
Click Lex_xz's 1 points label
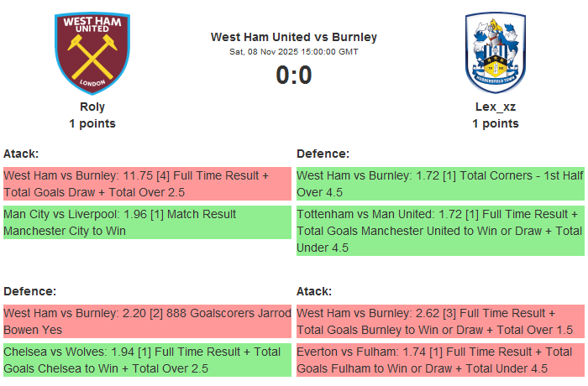[x=495, y=123]
